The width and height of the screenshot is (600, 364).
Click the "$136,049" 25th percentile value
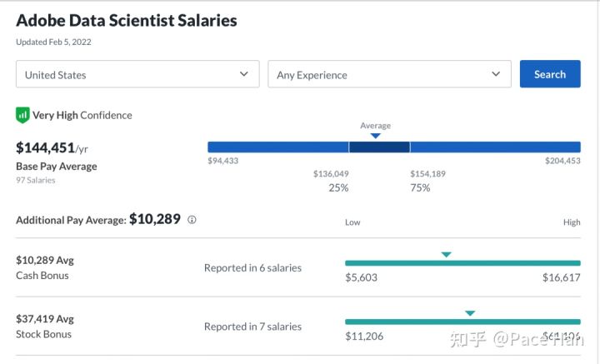331,174
